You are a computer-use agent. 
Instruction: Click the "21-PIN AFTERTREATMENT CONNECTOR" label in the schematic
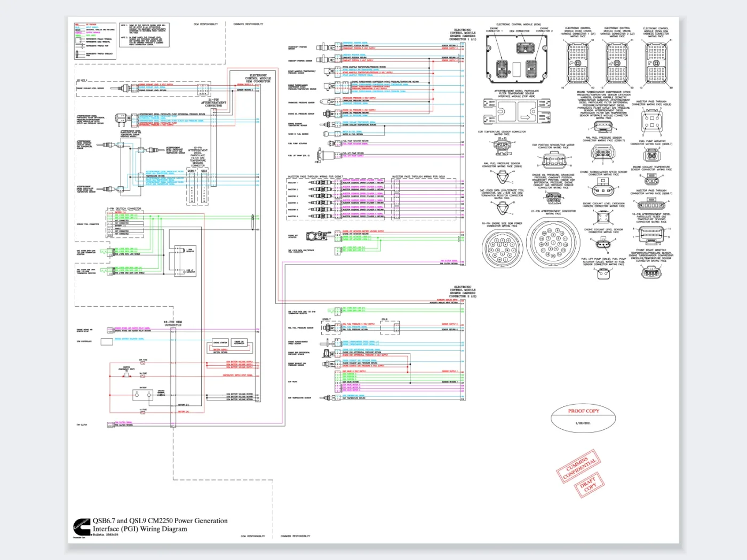pos(213,102)
